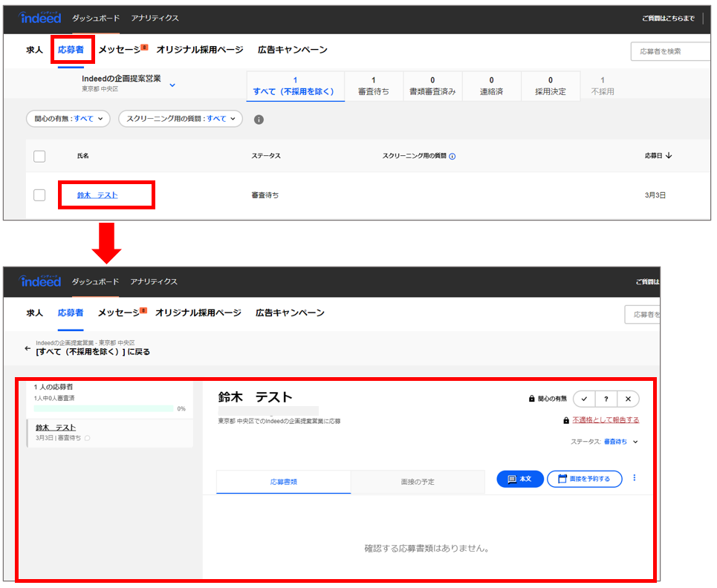Open ダッシュボード in the upper header
The height and width of the screenshot is (588, 717).
(96, 18)
